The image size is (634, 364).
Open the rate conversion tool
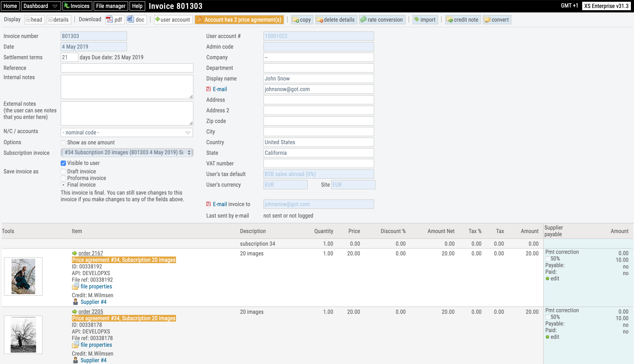[x=382, y=20]
